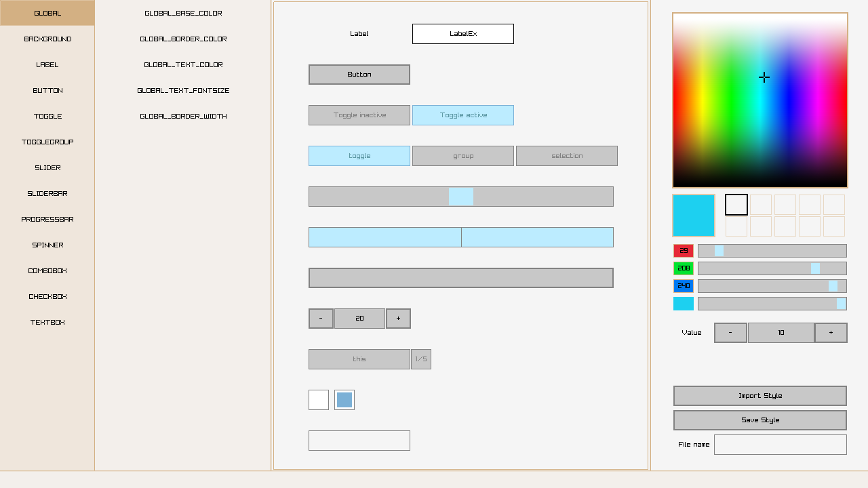Decrease preview spinner value of 20
868x488 pixels.
(x=321, y=319)
